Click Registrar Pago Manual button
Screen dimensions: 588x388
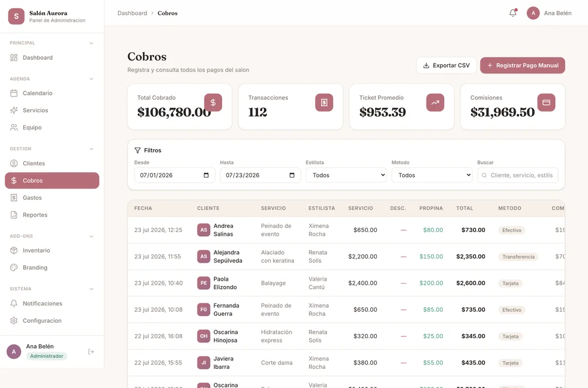523,65
